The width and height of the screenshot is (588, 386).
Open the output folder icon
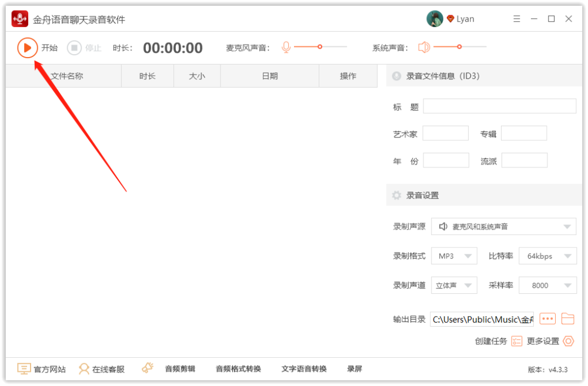tap(568, 319)
